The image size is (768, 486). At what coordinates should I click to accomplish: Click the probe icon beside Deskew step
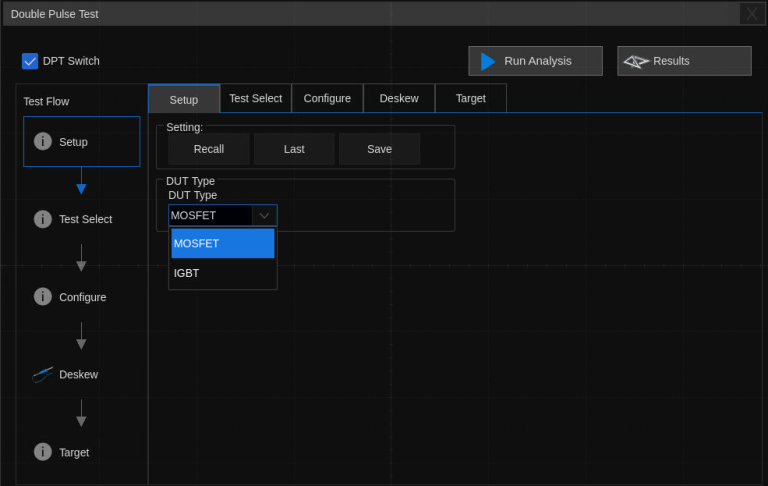[43, 374]
